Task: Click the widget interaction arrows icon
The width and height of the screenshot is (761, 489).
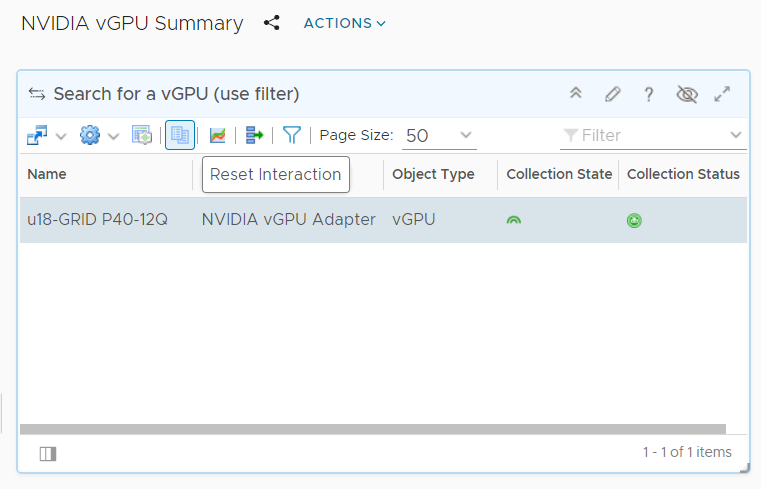Action: pos(37,94)
